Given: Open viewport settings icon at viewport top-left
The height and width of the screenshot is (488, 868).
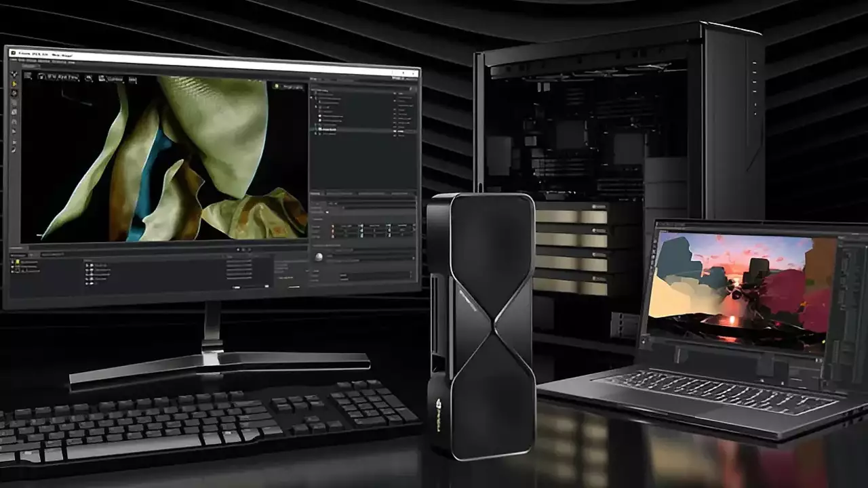Looking at the screenshot, I should pyautogui.click(x=28, y=76).
